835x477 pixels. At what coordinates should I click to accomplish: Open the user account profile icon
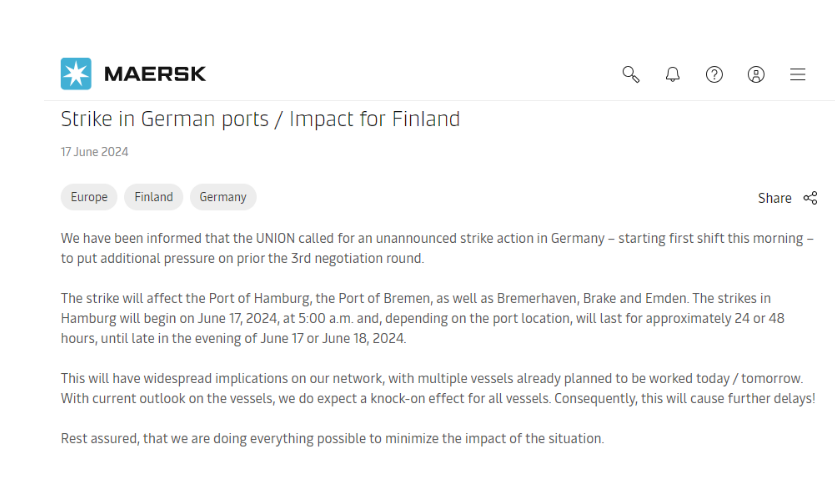756,75
